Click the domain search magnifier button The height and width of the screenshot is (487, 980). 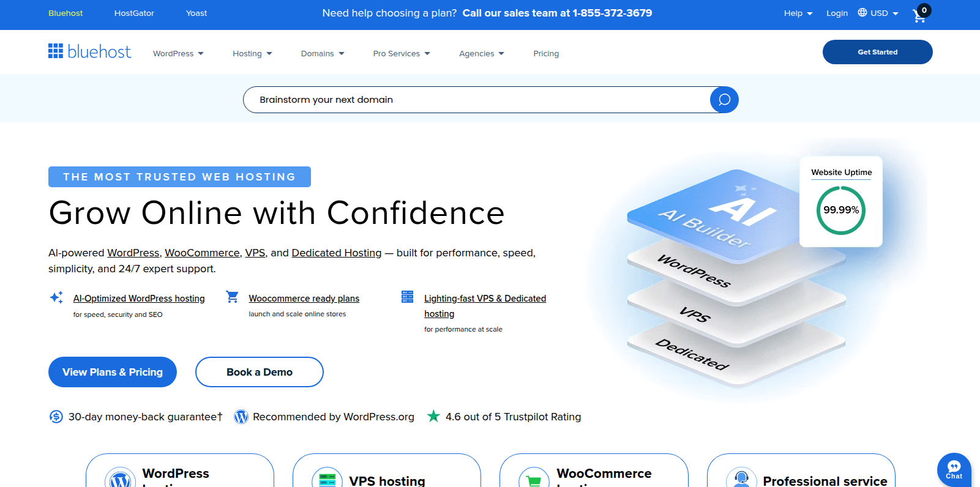(724, 100)
